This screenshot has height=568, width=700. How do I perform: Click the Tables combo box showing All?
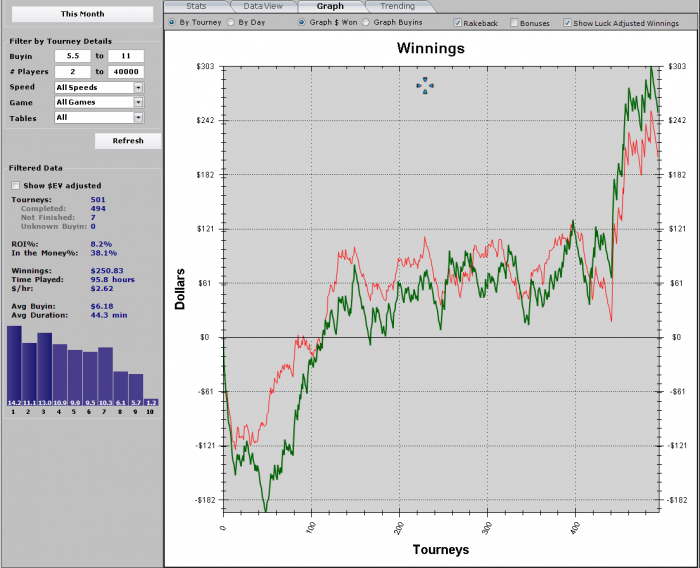point(99,117)
